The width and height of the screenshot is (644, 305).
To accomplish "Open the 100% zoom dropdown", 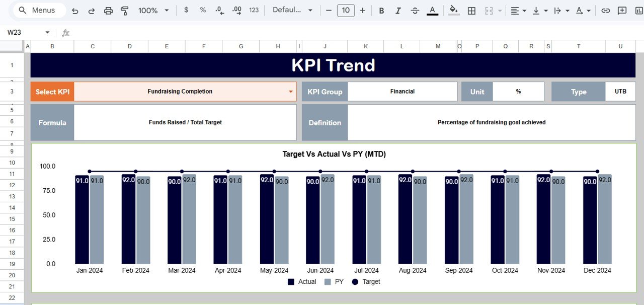I will pyautogui.click(x=154, y=11).
